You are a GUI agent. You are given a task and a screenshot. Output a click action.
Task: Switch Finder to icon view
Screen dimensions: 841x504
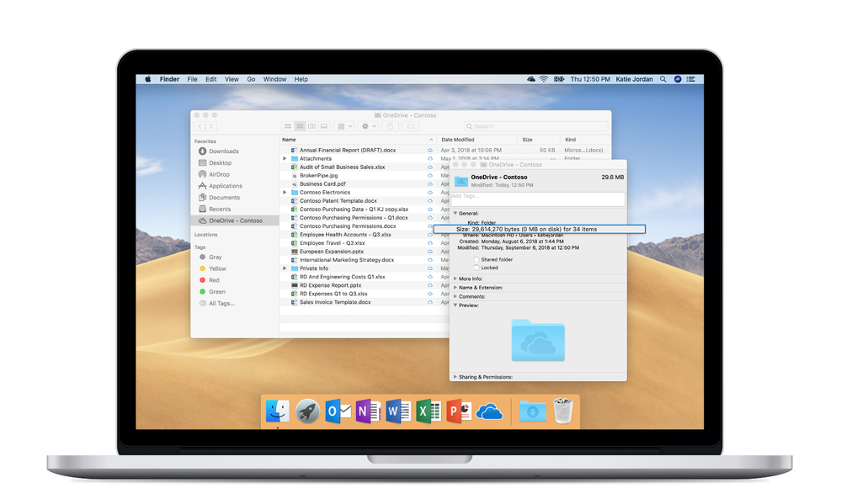point(287,126)
